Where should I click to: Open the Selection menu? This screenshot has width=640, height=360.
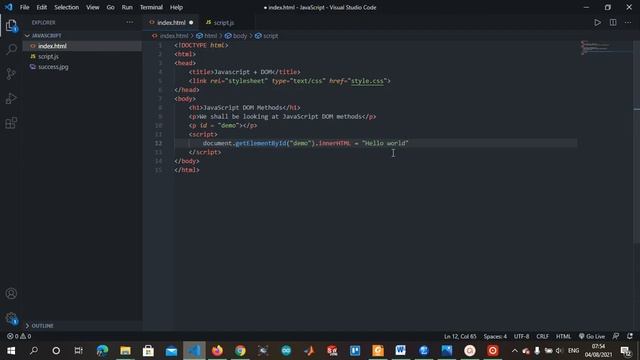pyautogui.click(x=67, y=7)
